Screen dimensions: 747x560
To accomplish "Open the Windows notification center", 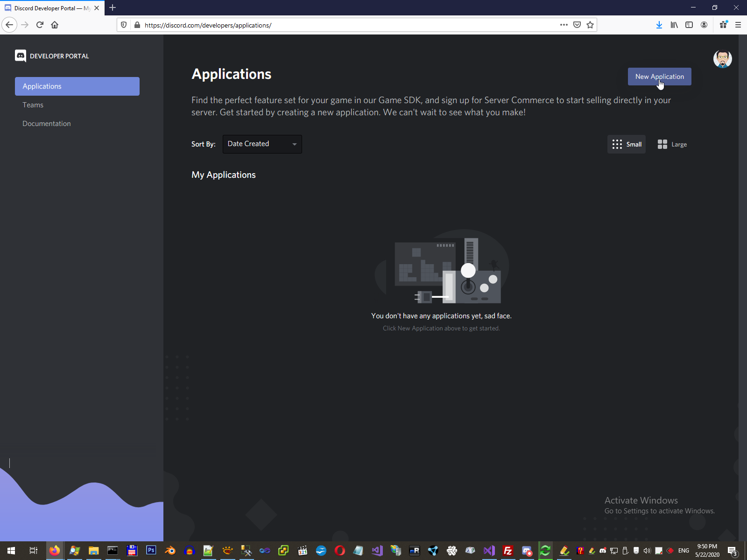I will click(733, 551).
